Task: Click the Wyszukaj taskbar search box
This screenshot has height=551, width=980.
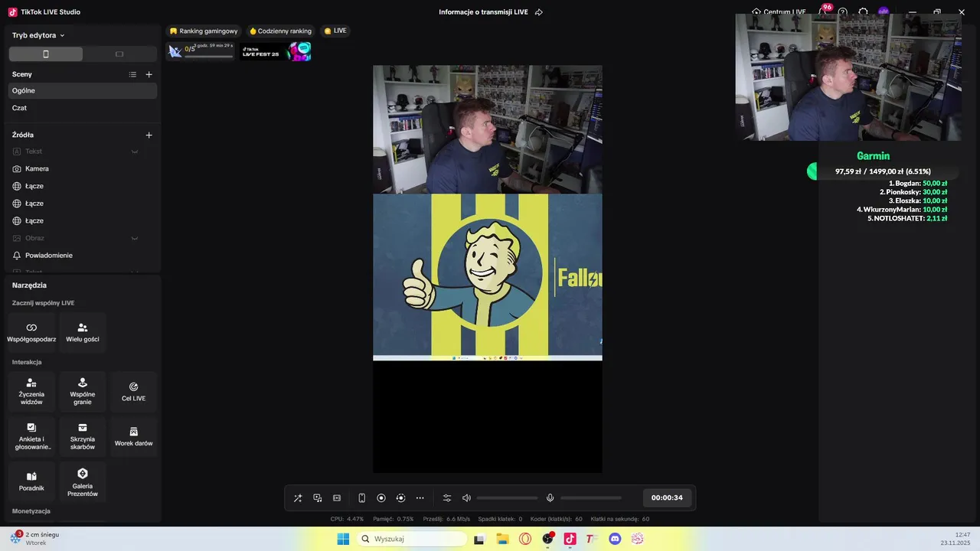Action: [413, 539]
